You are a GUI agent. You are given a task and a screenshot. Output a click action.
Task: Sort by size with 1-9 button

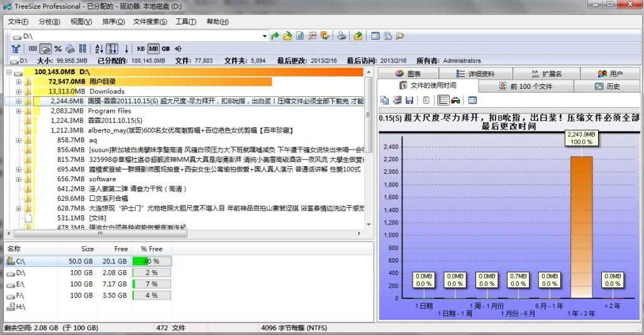point(112,49)
